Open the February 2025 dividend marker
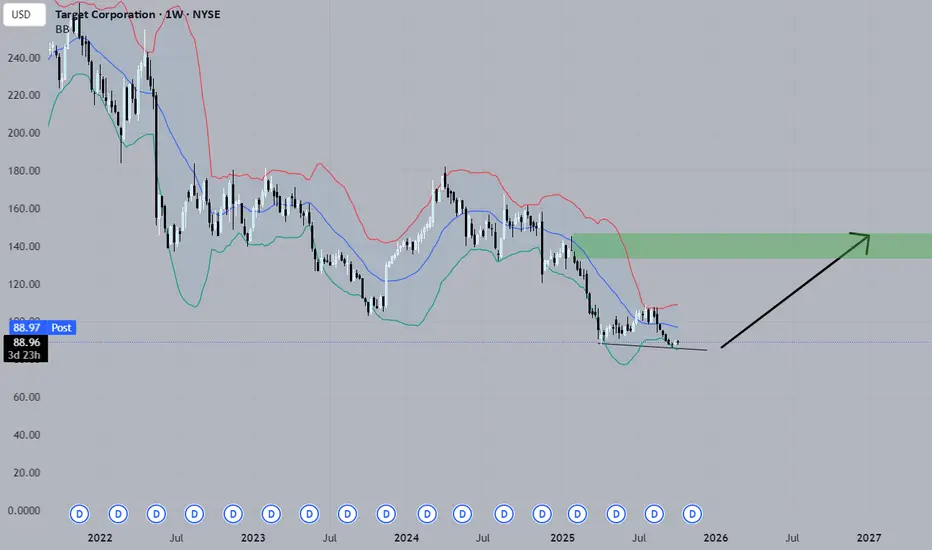This screenshot has height=550, width=932. (577, 514)
